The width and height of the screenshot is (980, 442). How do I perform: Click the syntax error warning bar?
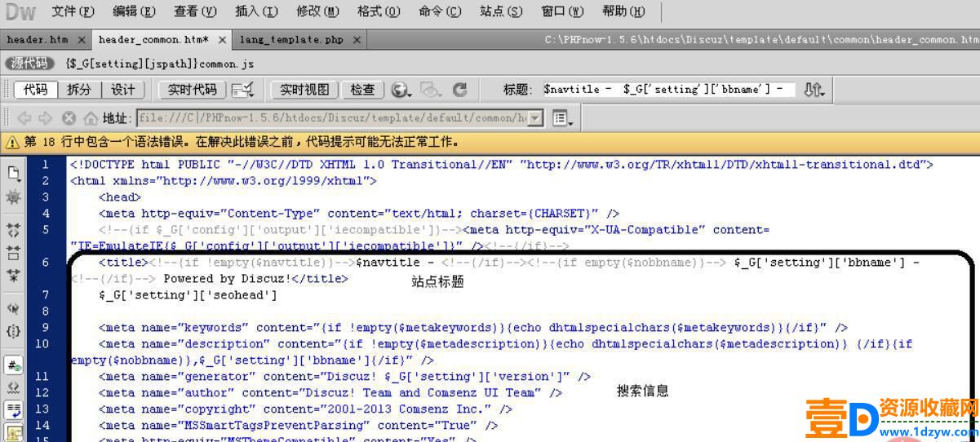pyautogui.click(x=490, y=142)
